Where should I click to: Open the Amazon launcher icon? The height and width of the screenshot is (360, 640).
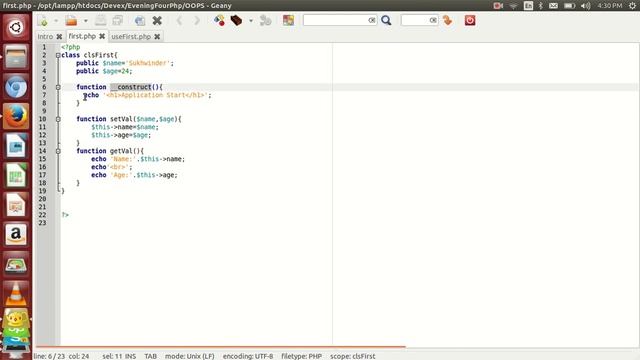(x=16, y=234)
